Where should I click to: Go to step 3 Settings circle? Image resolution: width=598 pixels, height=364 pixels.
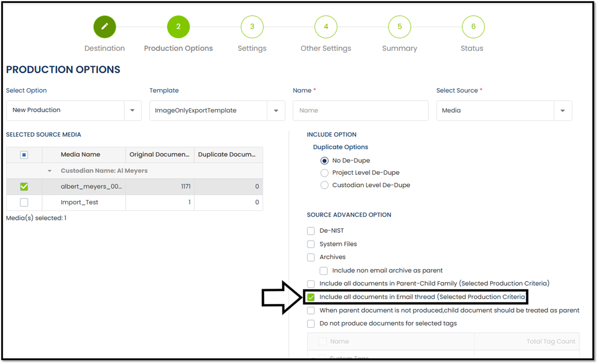[x=252, y=27]
